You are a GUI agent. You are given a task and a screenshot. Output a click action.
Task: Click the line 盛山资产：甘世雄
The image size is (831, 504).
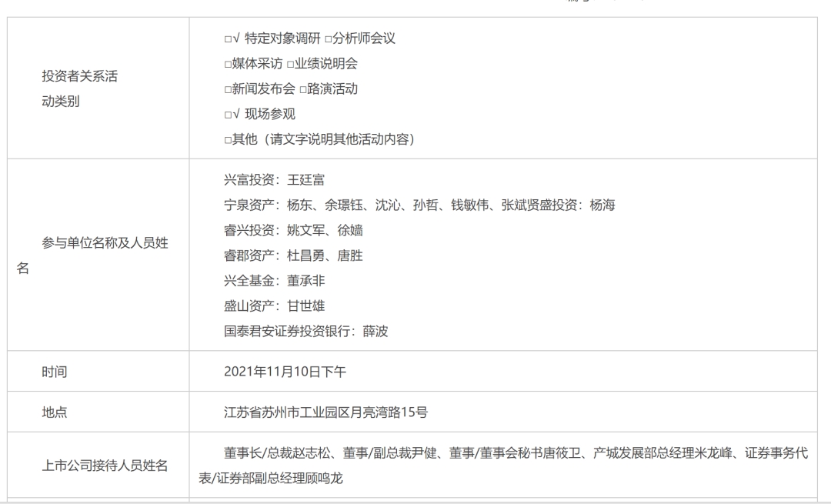click(x=274, y=305)
